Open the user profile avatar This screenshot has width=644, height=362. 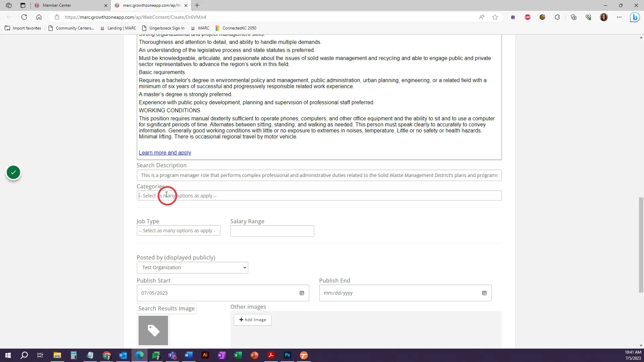click(604, 17)
